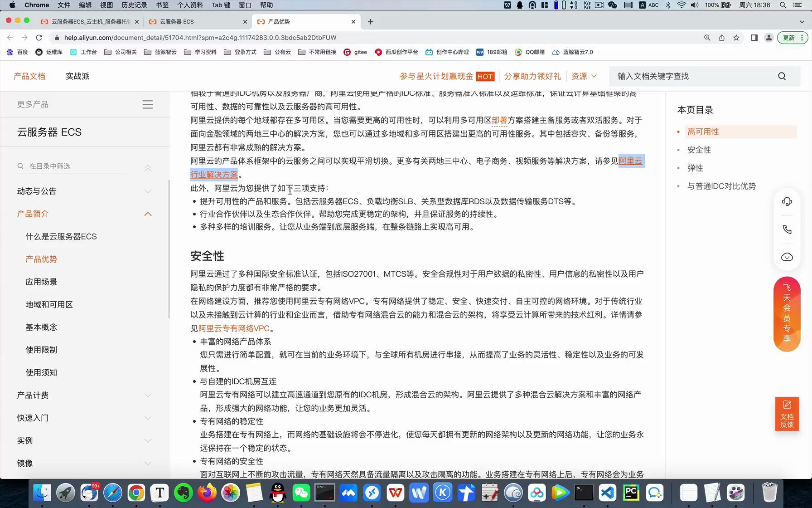Image resolution: width=812 pixels, height=508 pixels.
Task: Focus the 在目录中筛选 filter field
Action: (x=72, y=166)
